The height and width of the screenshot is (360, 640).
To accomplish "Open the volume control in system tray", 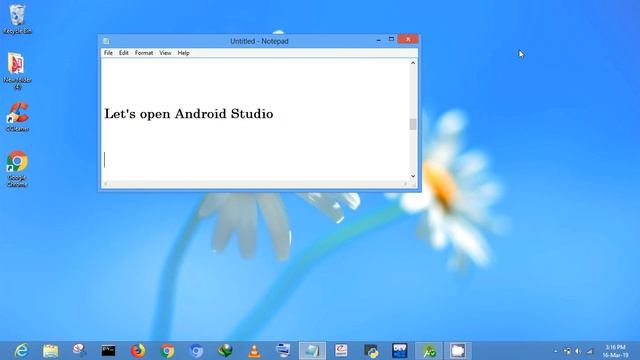I will [578, 351].
